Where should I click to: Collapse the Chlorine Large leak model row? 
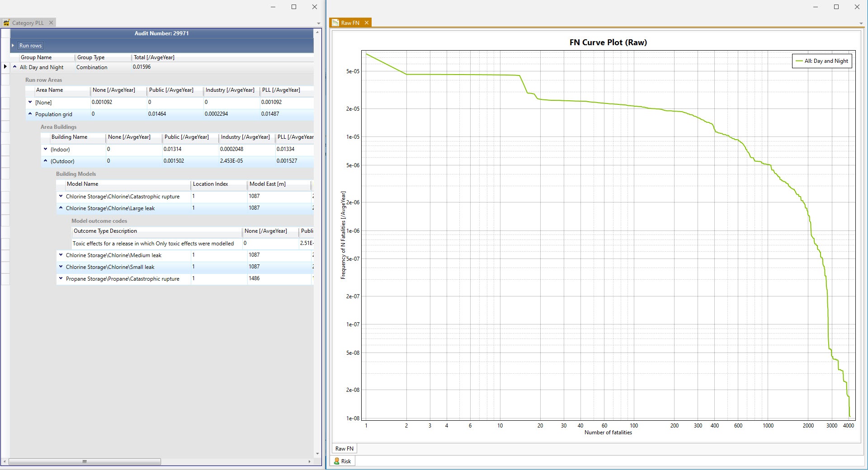click(61, 208)
